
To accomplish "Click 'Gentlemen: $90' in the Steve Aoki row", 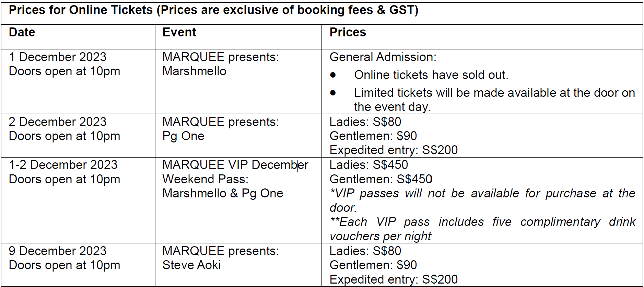I will pos(373,265).
